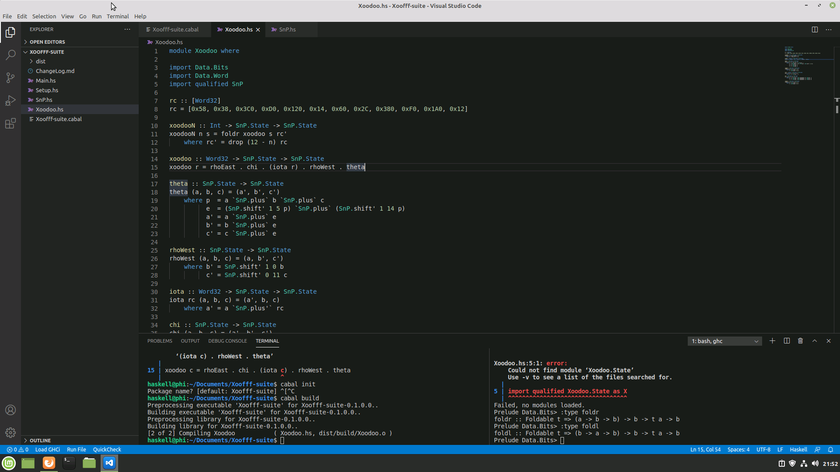Open notifications bell in status bar
Screen dimensions: 840x472
(x=830, y=449)
